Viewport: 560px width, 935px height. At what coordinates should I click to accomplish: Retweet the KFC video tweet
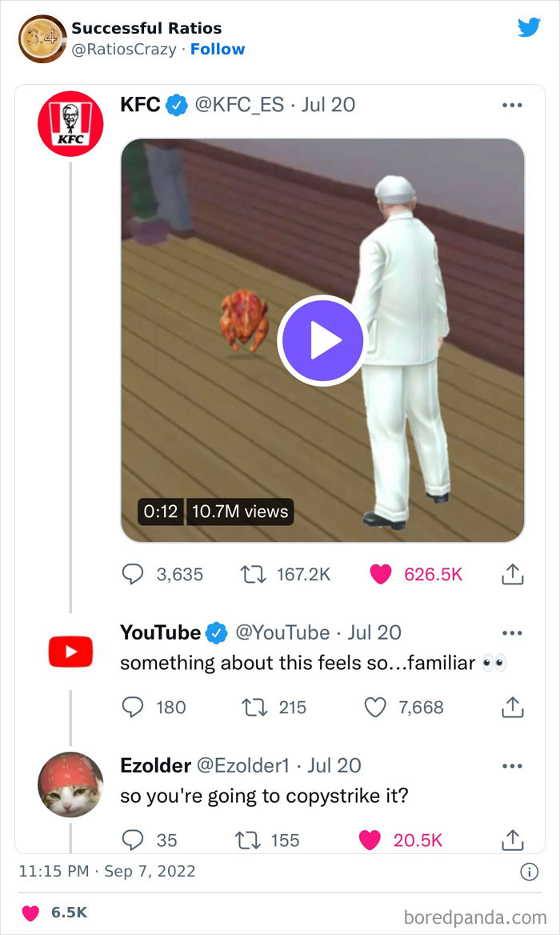[253, 574]
